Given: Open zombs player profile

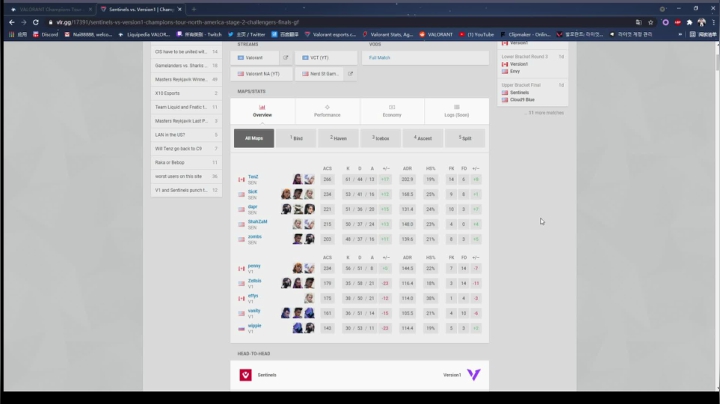Looking at the screenshot, I should 255,236.
